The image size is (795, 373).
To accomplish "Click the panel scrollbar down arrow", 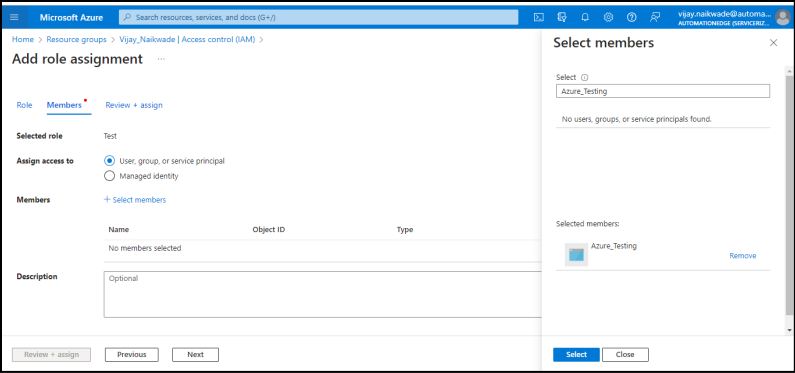I will (x=789, y=330).
